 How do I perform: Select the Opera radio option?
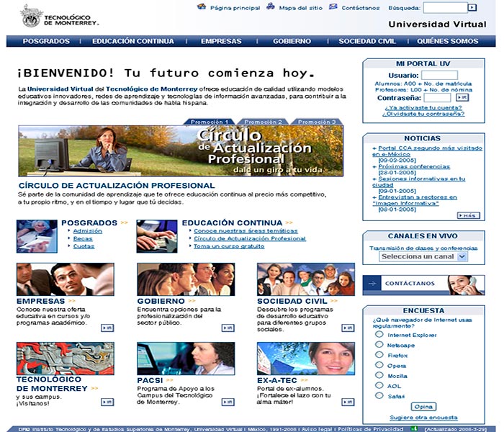coord(379,365)
